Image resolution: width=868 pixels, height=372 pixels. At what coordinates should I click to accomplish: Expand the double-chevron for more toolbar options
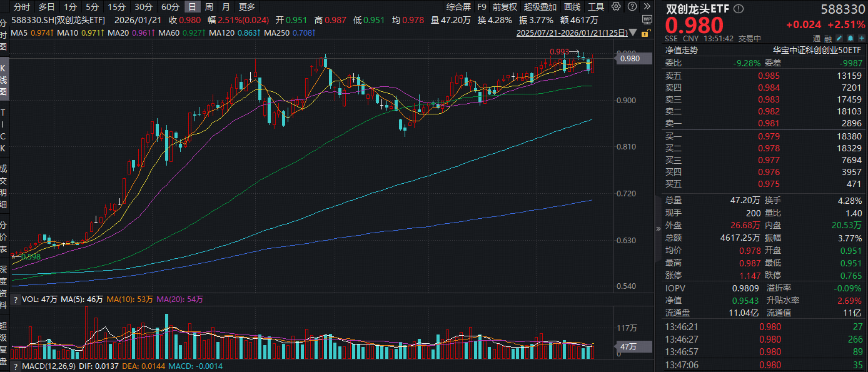(x=648, y=7)
